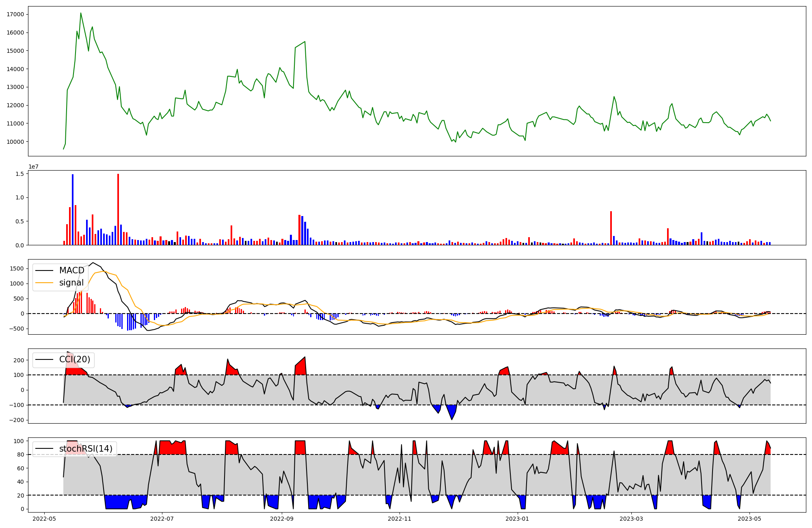Click the 2022-09 date tick label
This screenshot has width=812, height=528.
click(281, 519)
